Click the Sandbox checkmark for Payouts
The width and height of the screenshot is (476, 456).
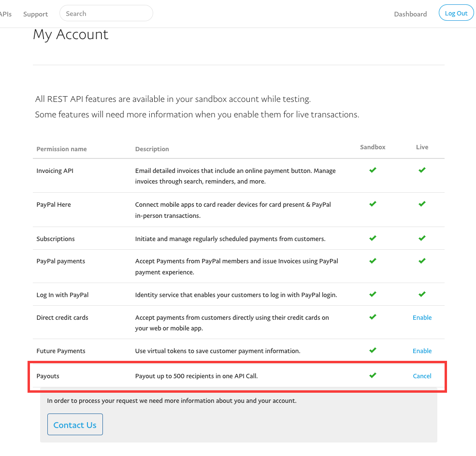click(373, 375)
